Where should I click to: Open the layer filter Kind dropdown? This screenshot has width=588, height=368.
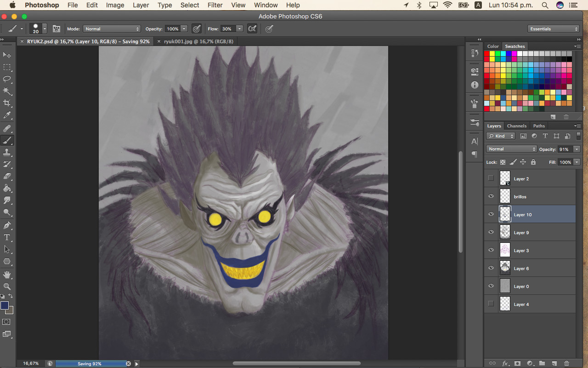(501, 136)
